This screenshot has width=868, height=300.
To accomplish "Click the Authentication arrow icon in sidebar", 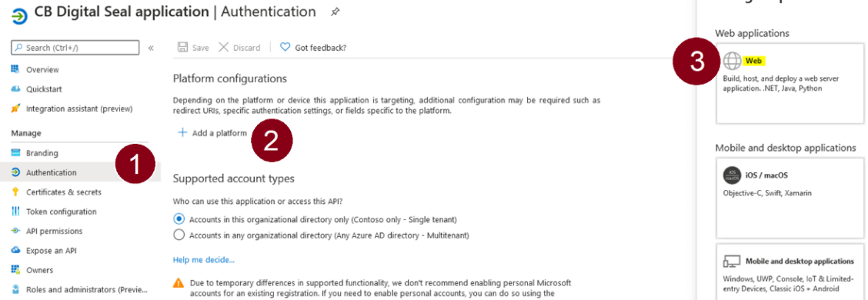I will tap(15, 172).
